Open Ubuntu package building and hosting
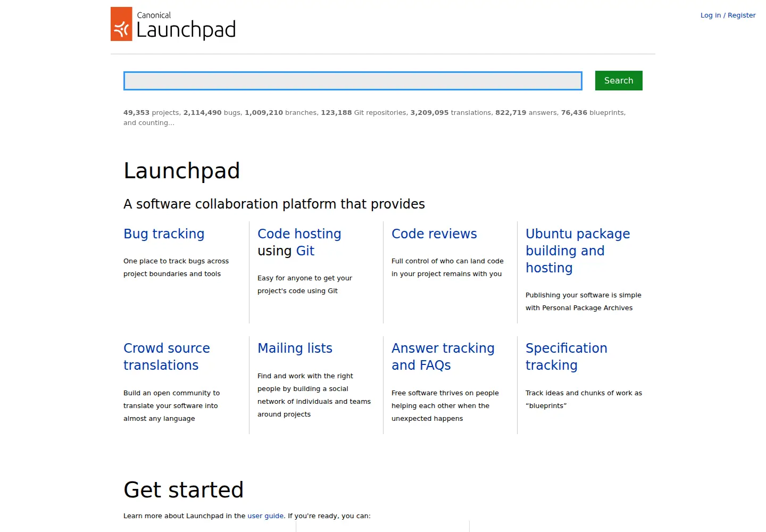Image resolution: width=766 pixels, height=532 pixels. (x=578, y=251)
